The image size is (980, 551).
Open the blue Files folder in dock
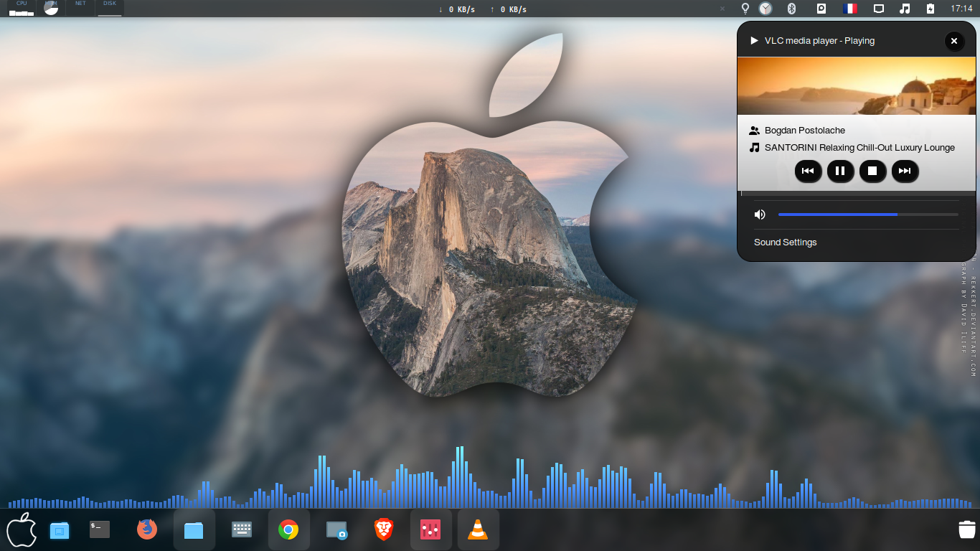coord(194,530)
